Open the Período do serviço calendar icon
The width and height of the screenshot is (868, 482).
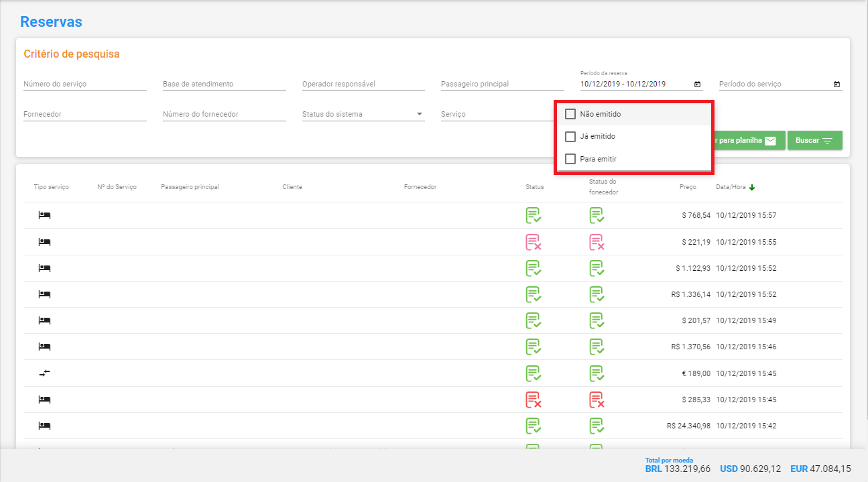click(836, 84)
